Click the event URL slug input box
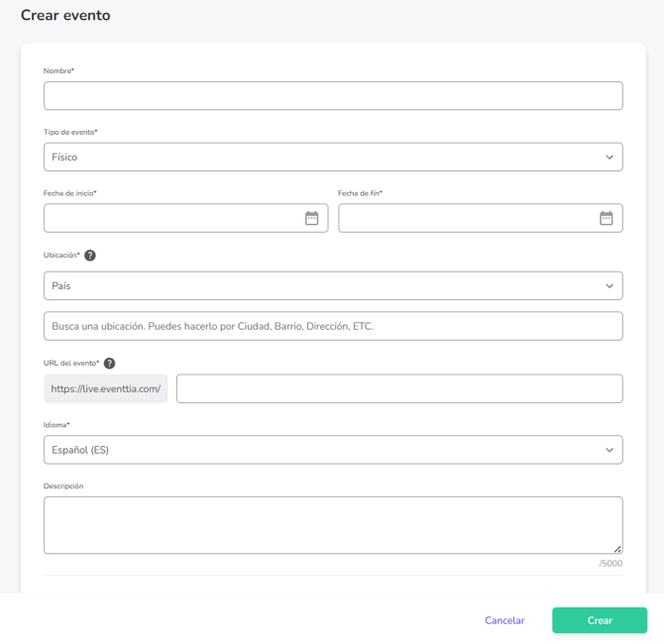664x644 pixels. (398, 388)
